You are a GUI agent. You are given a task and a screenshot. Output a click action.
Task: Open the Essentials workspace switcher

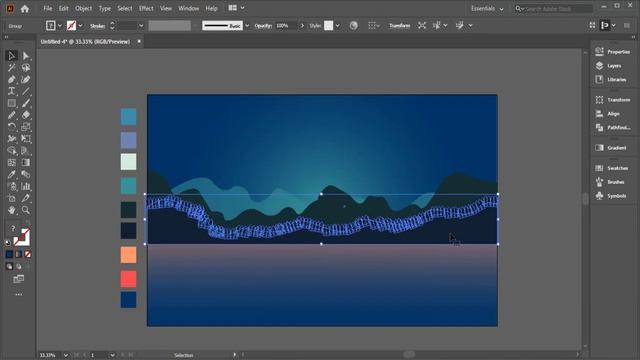coord(487,9)
